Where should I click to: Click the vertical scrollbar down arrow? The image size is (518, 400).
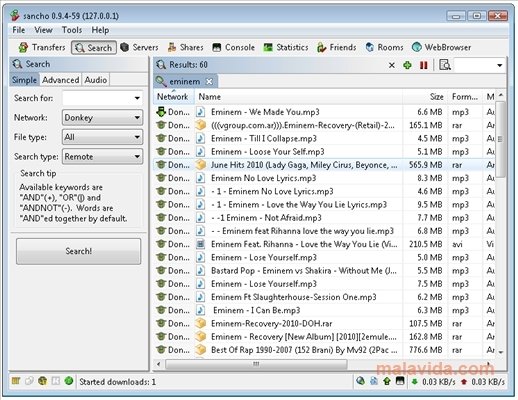(501, 352)
